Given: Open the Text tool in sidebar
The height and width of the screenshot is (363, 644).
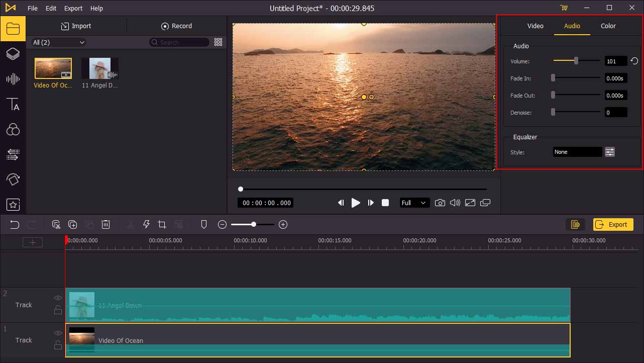Looking at the screenshot, I should tap(13, 105).
